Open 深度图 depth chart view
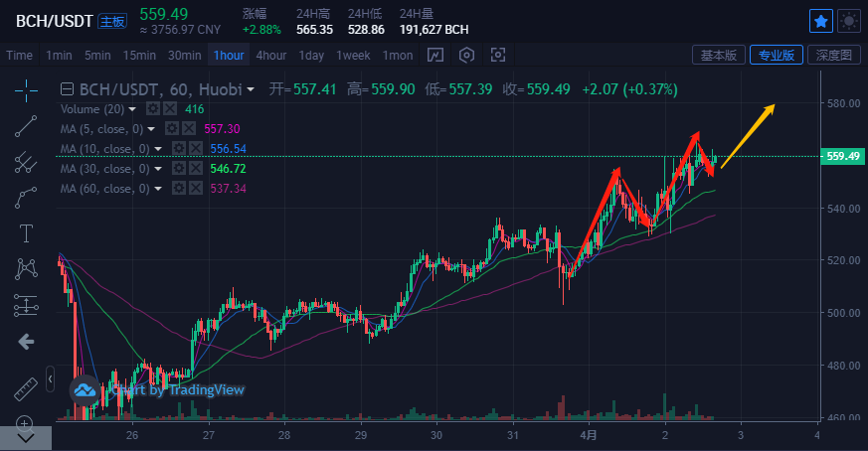 click(x=833, y=55)
